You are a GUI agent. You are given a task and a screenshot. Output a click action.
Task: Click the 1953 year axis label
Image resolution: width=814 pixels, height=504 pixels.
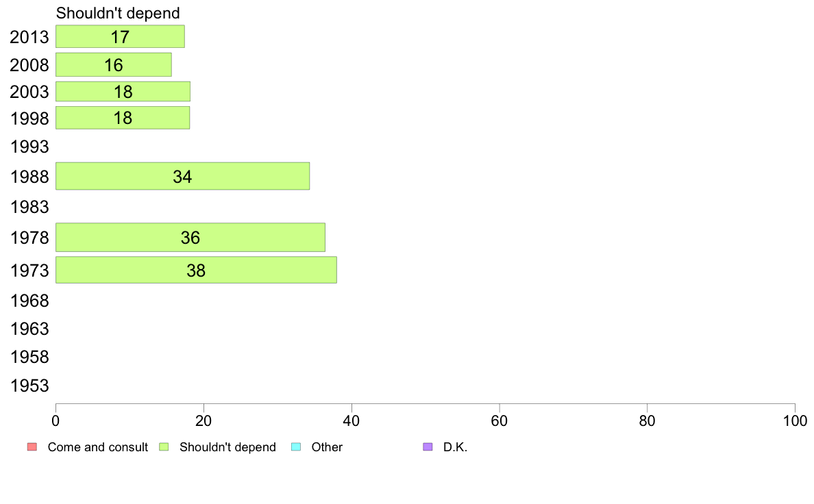29,386
